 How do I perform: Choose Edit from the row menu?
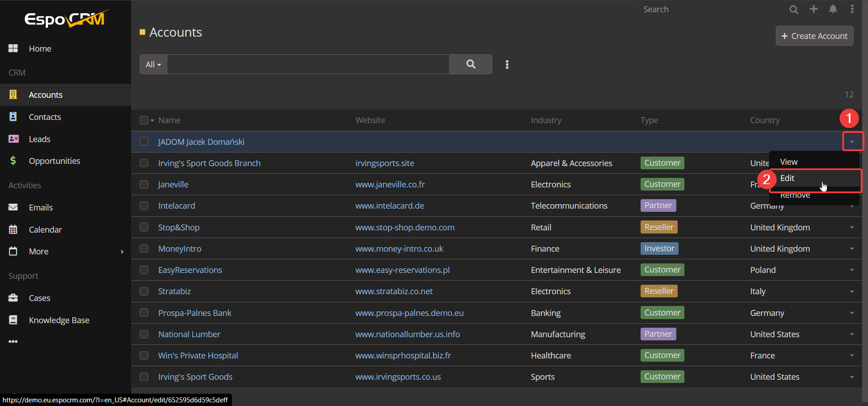(787, 178)
